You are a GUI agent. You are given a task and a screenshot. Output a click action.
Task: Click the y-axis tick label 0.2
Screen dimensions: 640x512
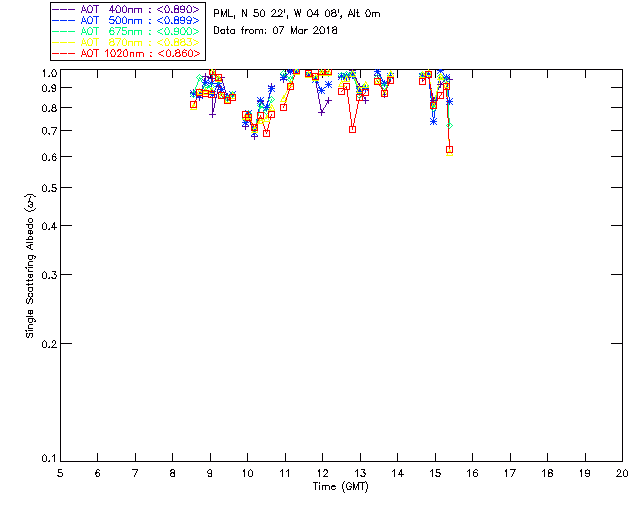(x=46, y=344)
